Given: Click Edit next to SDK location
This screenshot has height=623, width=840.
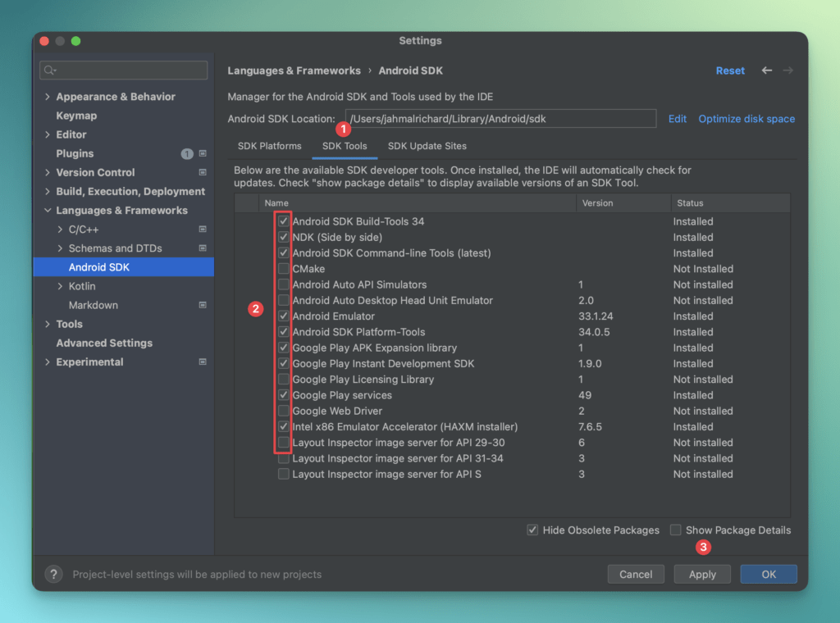Looking at the screenshot, I should click(677, 119).
